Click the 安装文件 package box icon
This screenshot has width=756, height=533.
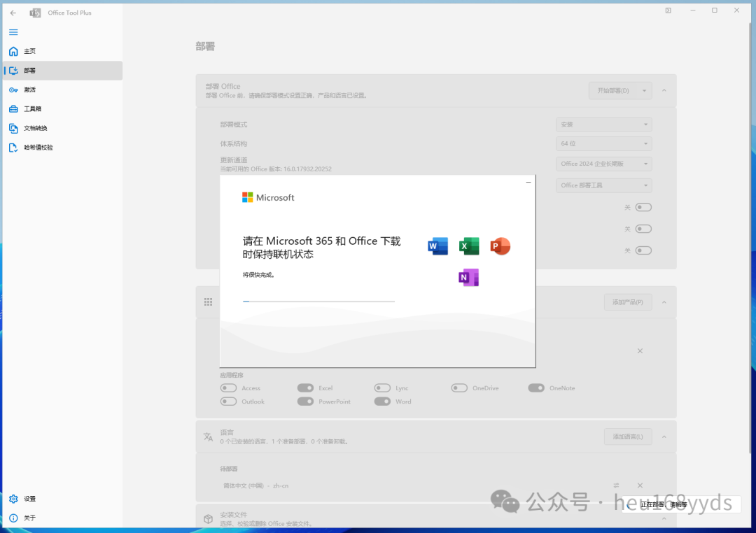click(x=209, y=519)
